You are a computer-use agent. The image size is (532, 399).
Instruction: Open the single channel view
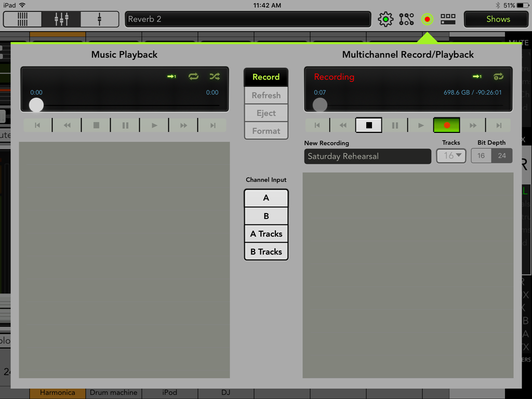(99, 19)
